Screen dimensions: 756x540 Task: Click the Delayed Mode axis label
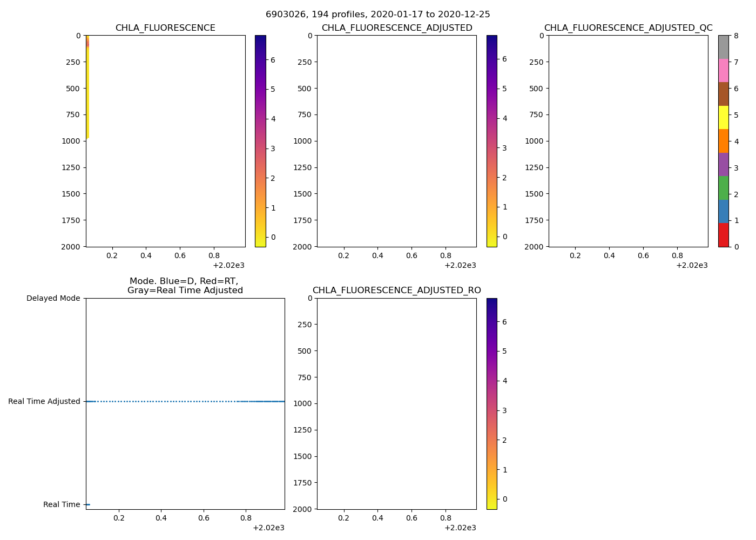pyautogui.click(x=53, y=298)
